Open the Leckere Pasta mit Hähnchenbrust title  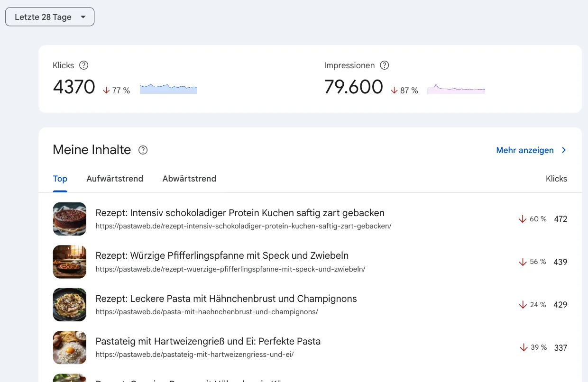tap(226, 299)
